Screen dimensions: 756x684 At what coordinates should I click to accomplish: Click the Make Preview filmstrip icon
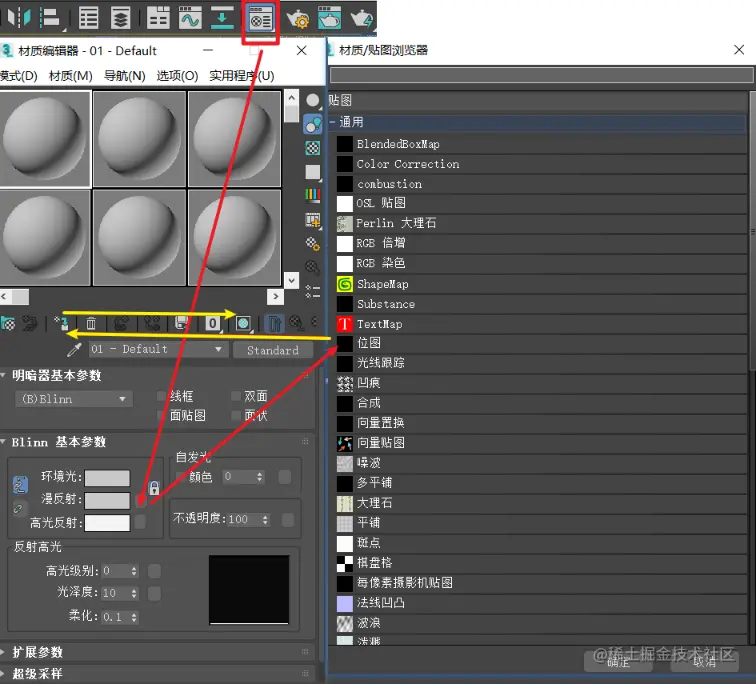pos(313,220)
